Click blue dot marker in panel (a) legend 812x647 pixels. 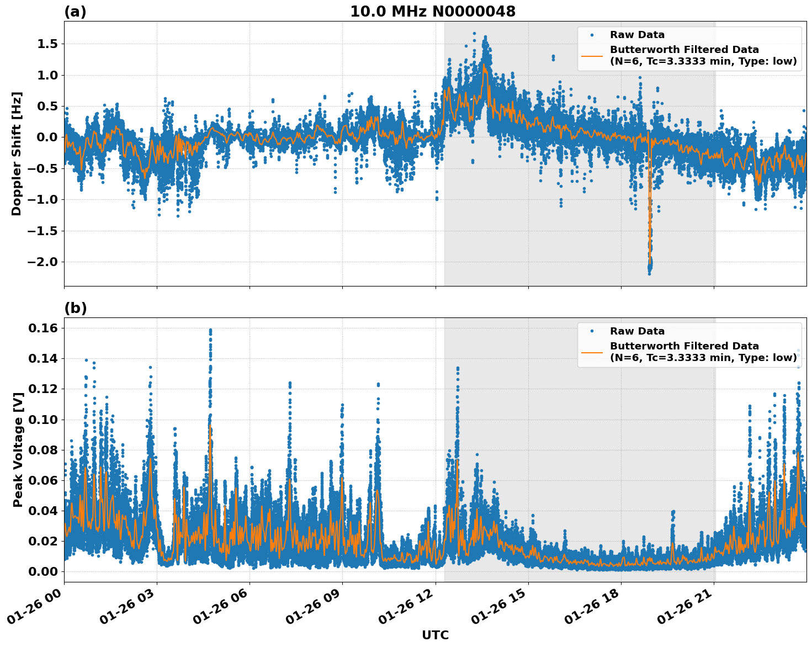pos(592,35)
